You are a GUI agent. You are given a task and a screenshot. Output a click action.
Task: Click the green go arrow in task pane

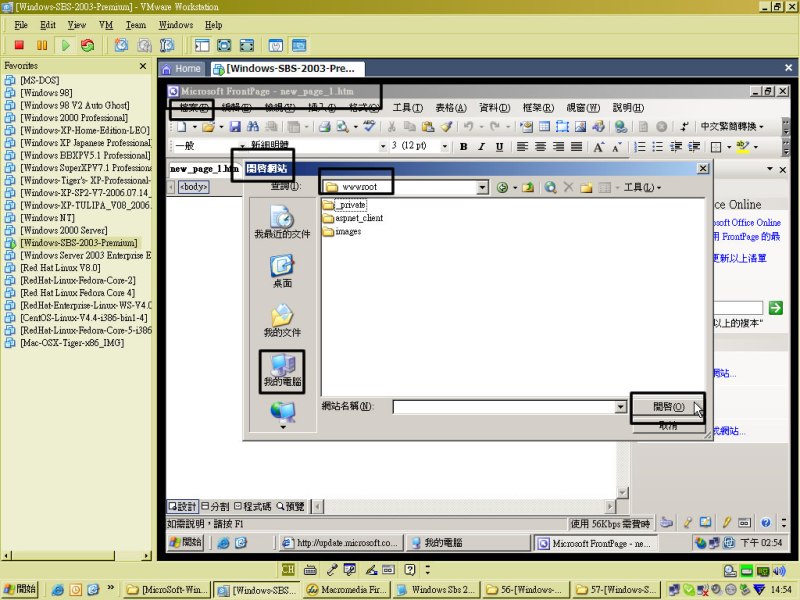pos(776,308)
